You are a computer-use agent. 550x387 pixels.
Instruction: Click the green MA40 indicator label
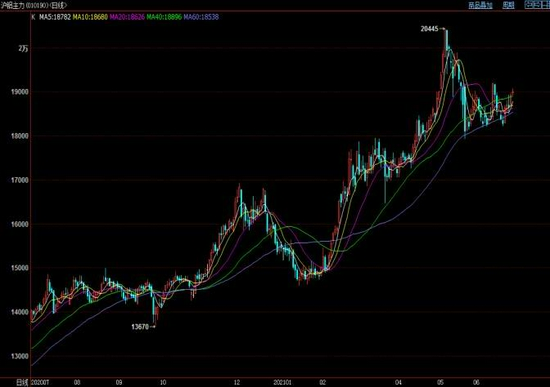(x=164, y=17)
